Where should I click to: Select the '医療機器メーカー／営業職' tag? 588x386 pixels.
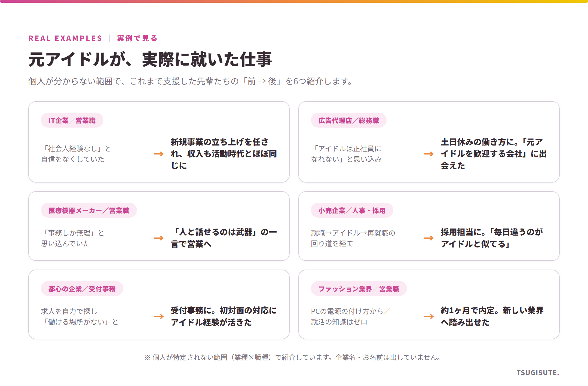[x=89, y=210]
